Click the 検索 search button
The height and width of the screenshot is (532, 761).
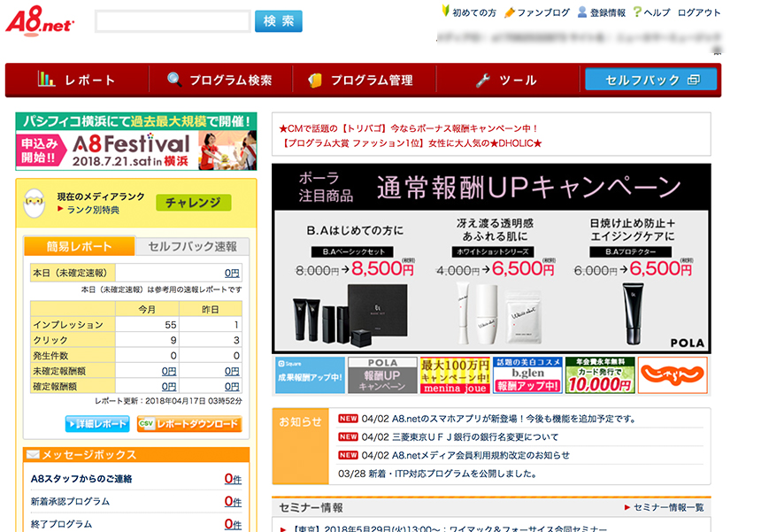(x=279, y=21)
